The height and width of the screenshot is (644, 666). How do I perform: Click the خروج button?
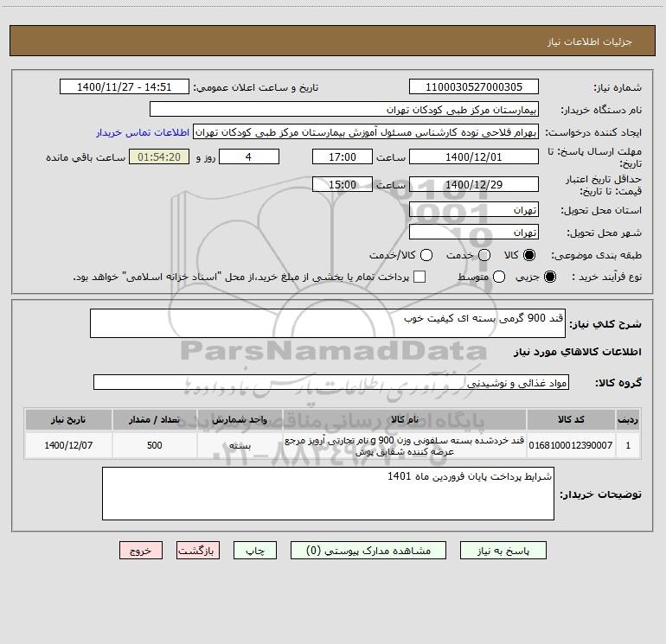[x=141, y=551]
